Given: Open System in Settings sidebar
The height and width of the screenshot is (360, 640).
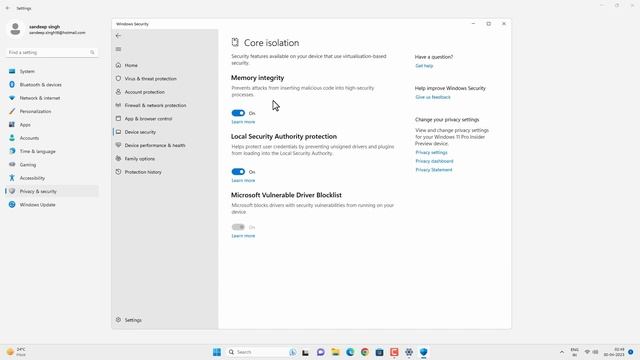Looking at the screenshot, I should [x=52, y=71].
